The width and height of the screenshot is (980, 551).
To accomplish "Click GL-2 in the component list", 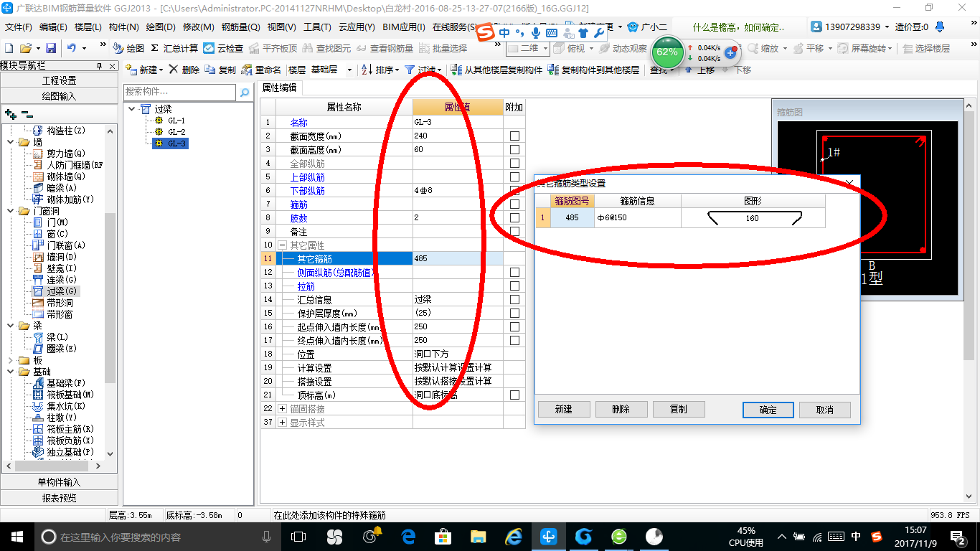I will pos(176,132).
